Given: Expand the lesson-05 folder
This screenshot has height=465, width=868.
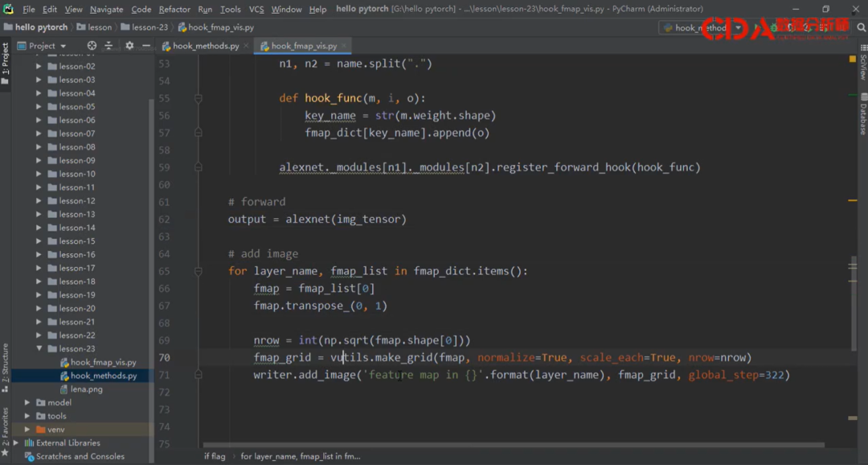Looking at the screenshot, I should [x=39, y=107].
